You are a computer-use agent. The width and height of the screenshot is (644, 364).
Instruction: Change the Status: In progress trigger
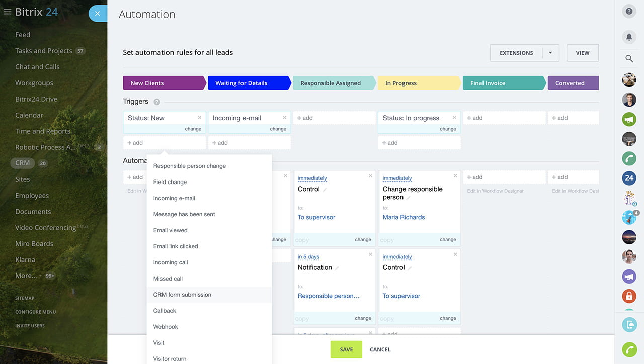pyautogui.click(x=448, y=129)
